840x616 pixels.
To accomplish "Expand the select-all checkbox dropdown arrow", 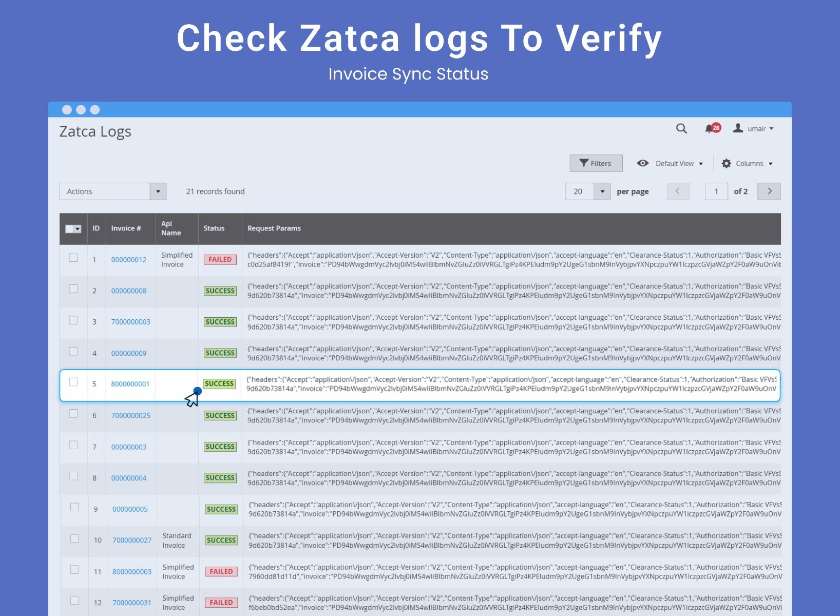I will 78,228.
